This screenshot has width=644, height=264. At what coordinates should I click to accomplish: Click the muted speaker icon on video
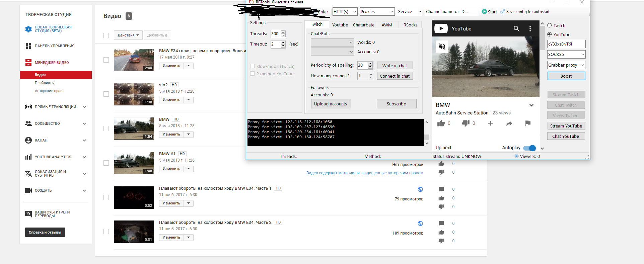click(442, 47)
